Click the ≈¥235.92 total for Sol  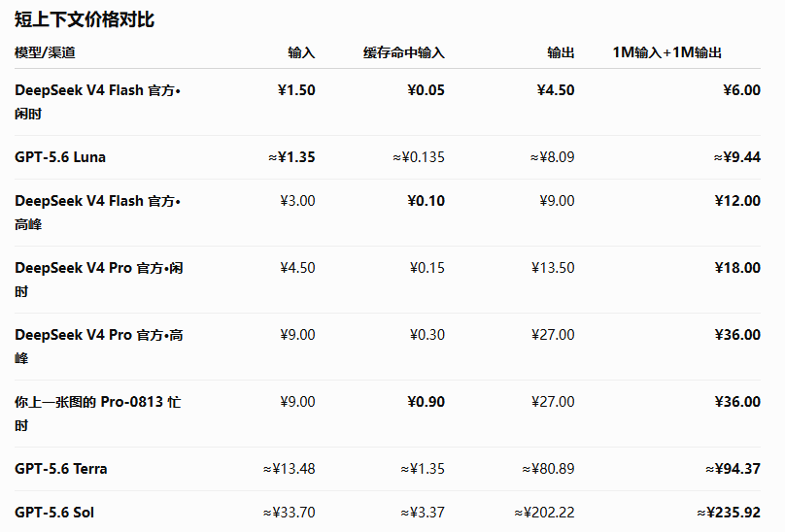click(x=729, y=513)
